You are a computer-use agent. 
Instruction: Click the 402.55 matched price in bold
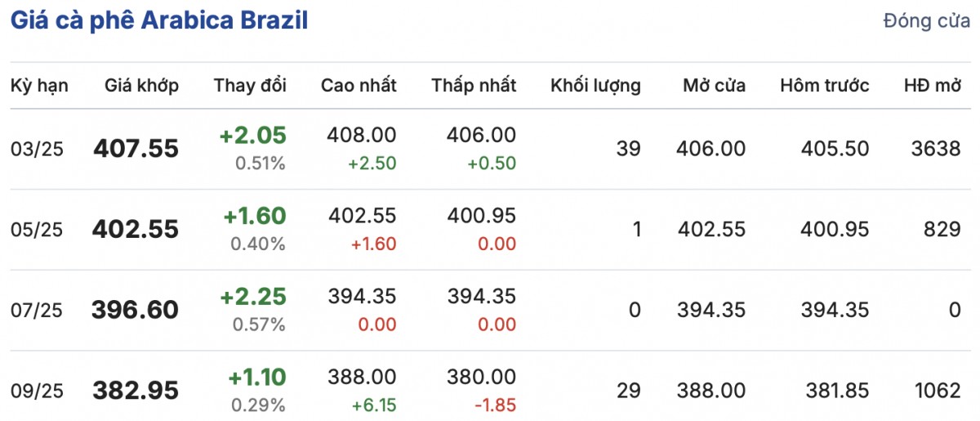click(136, 230)
